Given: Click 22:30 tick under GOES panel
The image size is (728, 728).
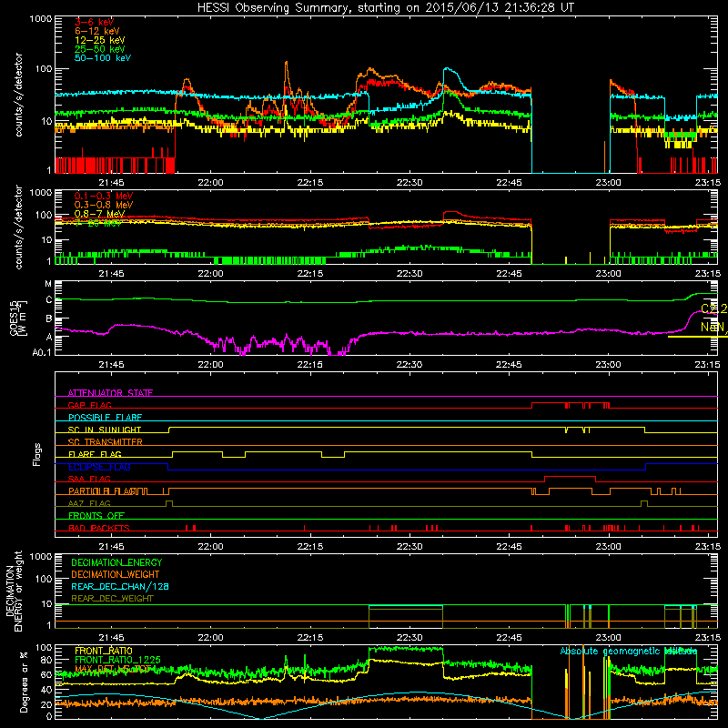Looking at the screenshot, I should (x=409, y=365).
